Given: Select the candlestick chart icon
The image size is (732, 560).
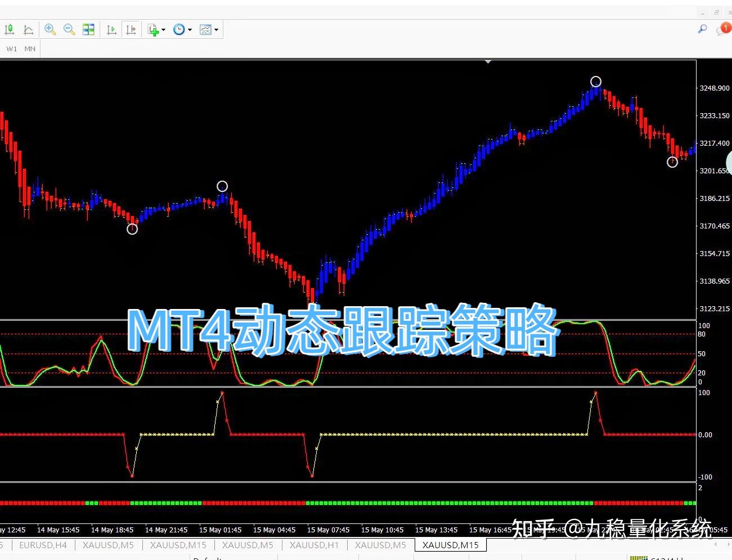Looking at the screenshot, I should click(x=10, y=29).
